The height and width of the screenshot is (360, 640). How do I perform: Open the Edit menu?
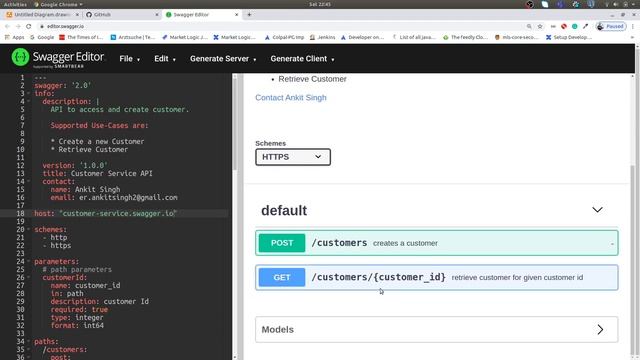[x=165, y=59]
